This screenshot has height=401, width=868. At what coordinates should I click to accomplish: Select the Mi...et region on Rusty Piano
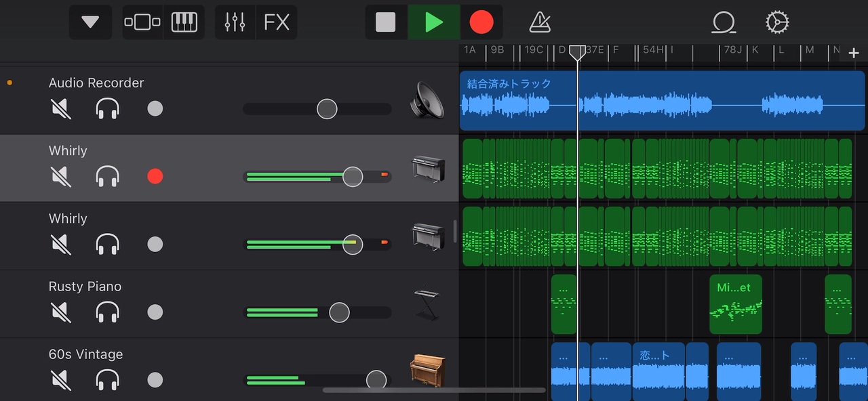(x=736, y=304)
